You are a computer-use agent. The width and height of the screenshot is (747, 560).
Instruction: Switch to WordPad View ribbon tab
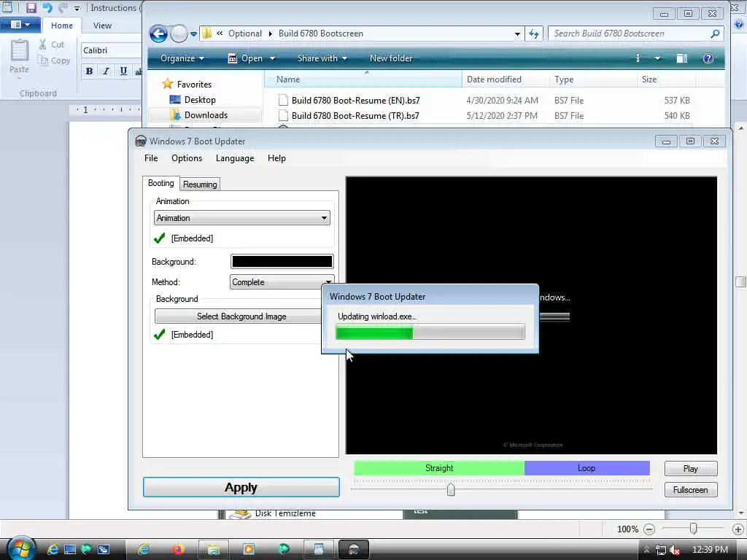click(102, 26)
